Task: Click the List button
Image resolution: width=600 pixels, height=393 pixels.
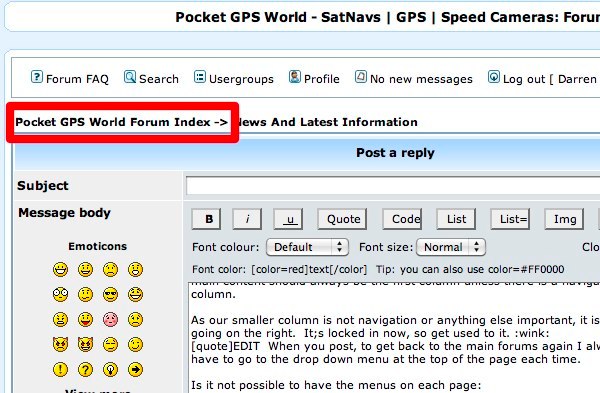Action: (x=456, y=219)
